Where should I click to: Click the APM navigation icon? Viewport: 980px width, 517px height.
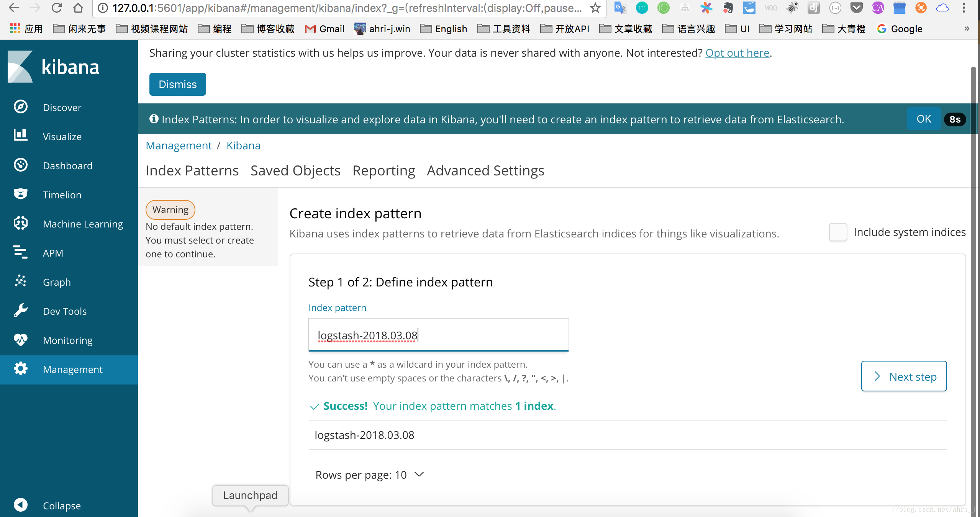[x=20, y=252]
